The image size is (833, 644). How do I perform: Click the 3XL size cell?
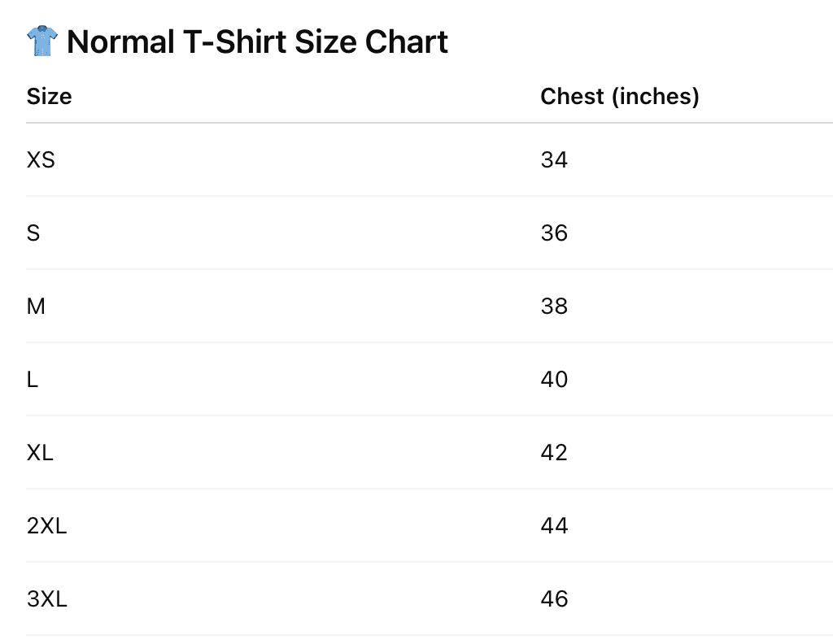click(x=46, y=599)
